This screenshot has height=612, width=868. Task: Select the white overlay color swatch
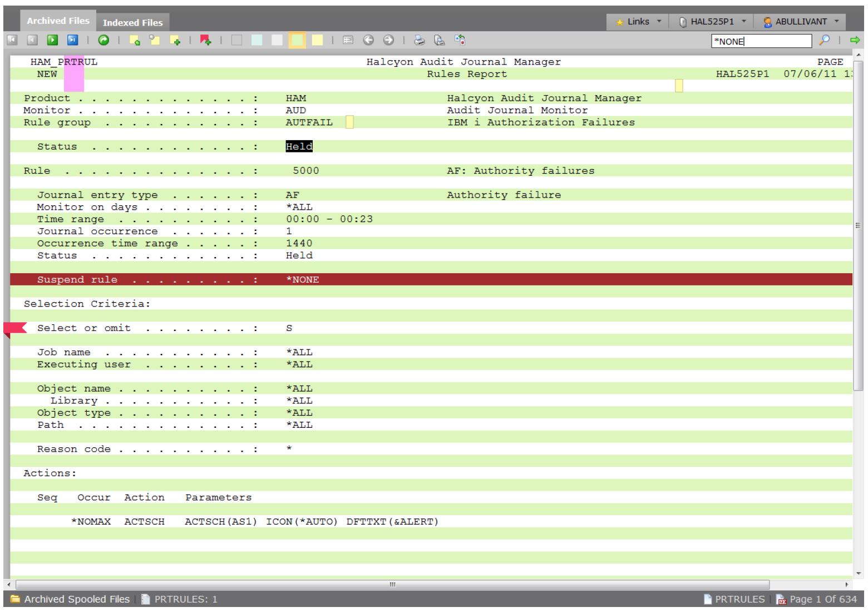236,40
